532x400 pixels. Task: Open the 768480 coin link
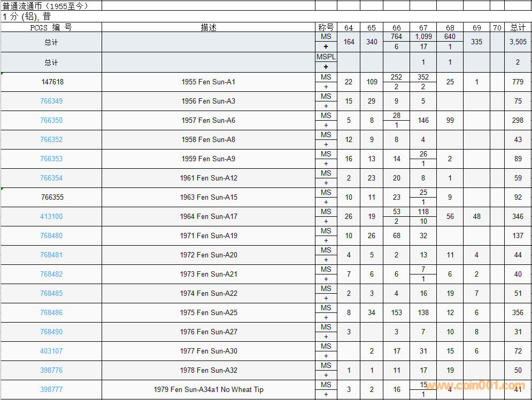tap(51, 236)
